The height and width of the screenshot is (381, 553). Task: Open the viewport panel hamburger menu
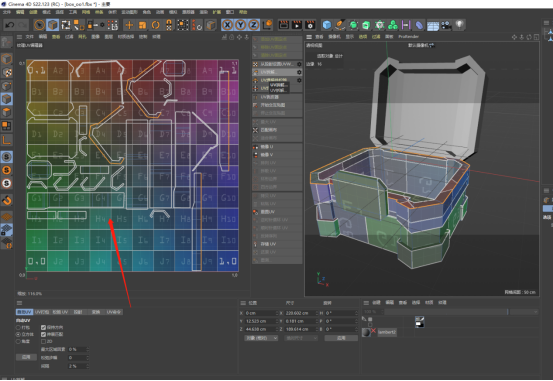309,37
